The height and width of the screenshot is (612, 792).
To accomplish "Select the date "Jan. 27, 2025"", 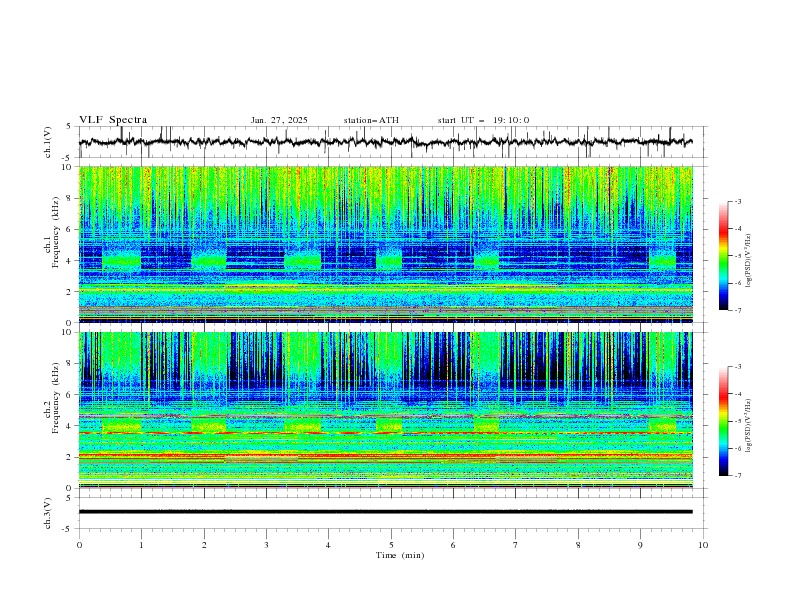I will pyautogui.click(x=279, y=120).
